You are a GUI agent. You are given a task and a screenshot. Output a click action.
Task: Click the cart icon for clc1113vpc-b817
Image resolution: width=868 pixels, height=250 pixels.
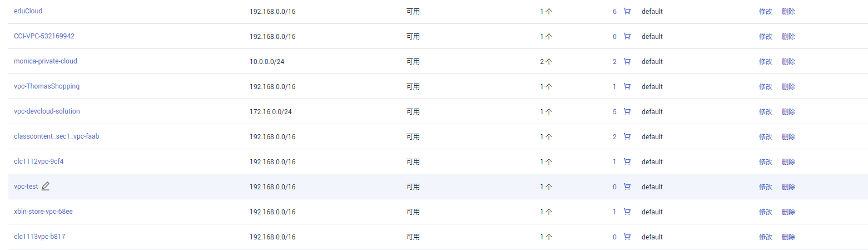coord(627,237)
